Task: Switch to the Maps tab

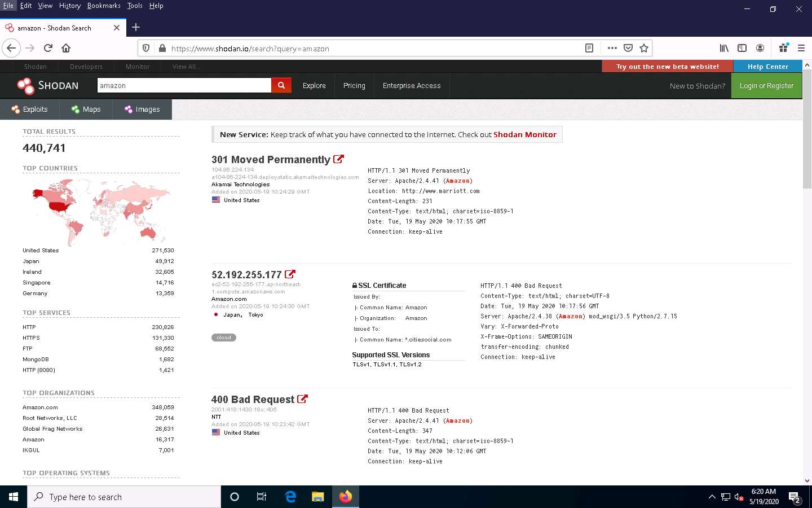Action: click(x=86, y=109)
